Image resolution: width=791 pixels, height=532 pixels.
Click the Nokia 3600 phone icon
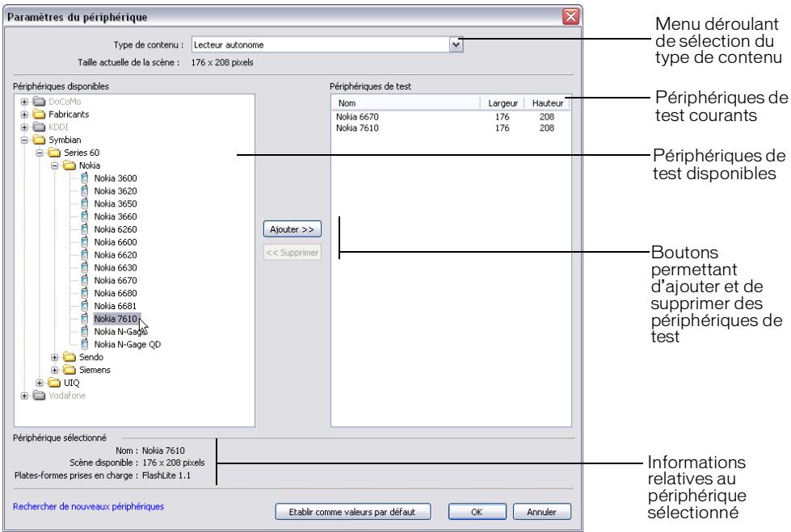pyautogui.click(x=85, y=178)
